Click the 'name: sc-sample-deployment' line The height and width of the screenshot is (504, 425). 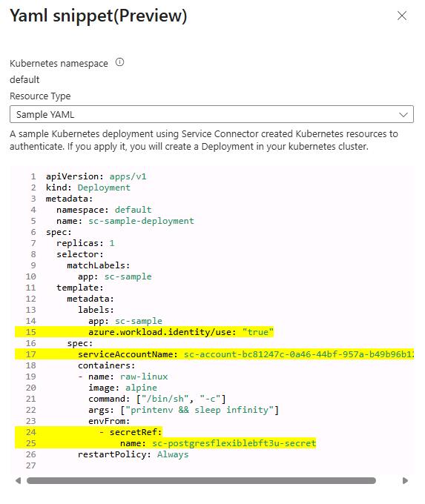coord(125,221)
